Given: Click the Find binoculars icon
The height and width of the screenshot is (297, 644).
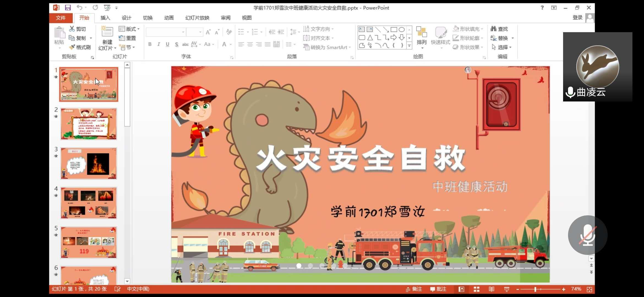Looking at the screenshot, I should [x=493, y=29].
